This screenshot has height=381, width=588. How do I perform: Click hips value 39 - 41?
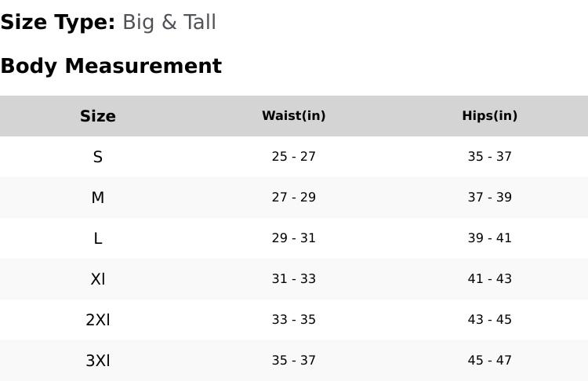coord(490,238)
